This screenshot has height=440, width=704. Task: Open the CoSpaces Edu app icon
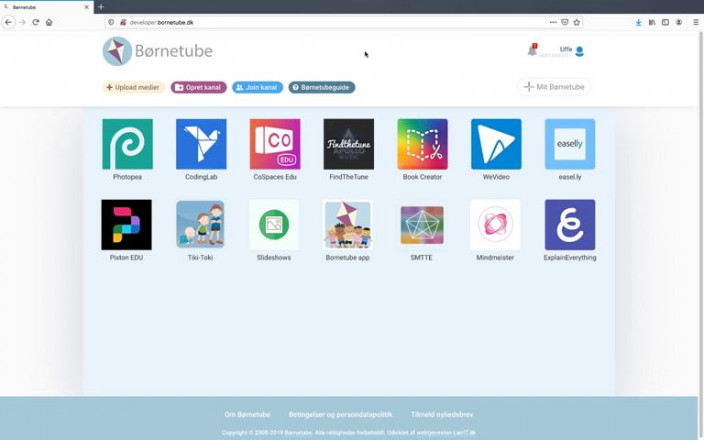(275, 144)
